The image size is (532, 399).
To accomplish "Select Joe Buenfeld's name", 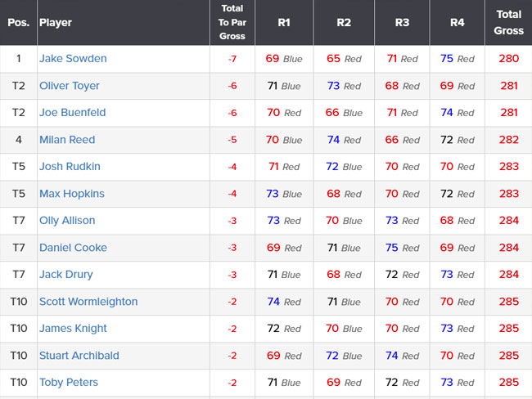I will (73, 112).
